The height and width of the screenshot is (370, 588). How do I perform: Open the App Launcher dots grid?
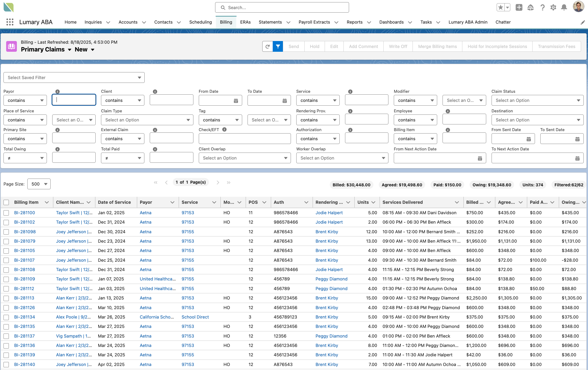[x=10, y=22]
